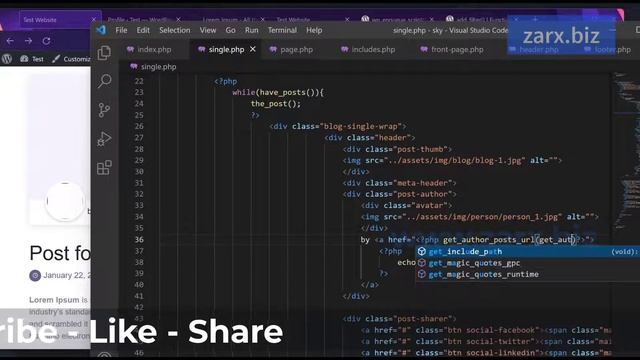Click the post-thumb div line

(397, 149)
